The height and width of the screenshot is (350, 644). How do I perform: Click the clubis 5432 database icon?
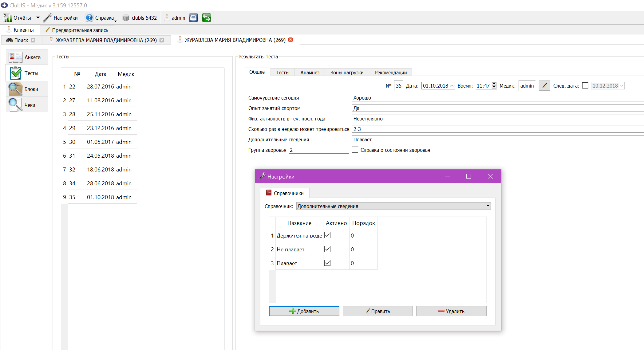pos(126,18)
